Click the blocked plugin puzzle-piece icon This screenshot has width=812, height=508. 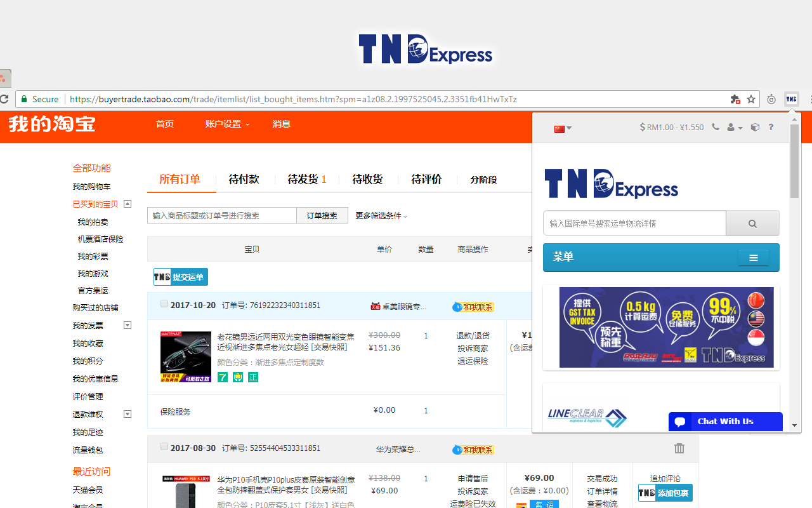pyautogui.click(x=735, y=99)
